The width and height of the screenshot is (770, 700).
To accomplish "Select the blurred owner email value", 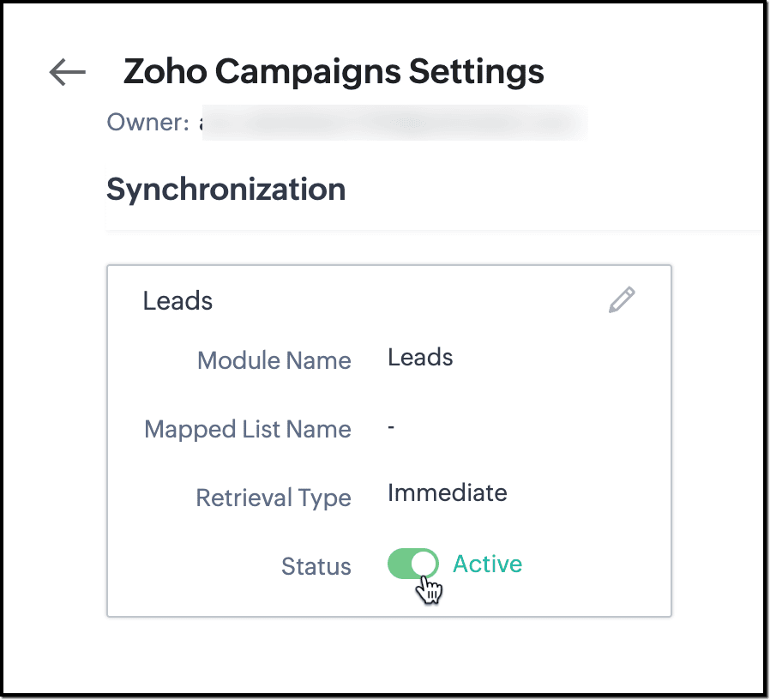I will (394, 123).
